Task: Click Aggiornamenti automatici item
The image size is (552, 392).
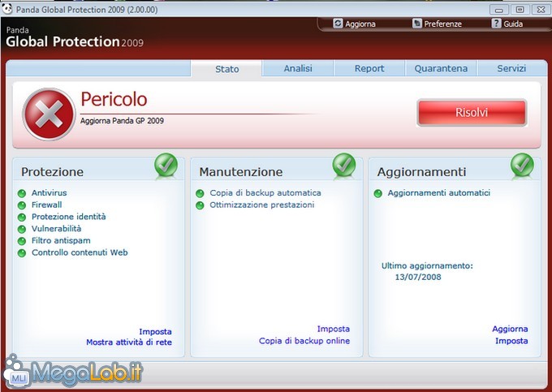Action: tap(438, 193)
